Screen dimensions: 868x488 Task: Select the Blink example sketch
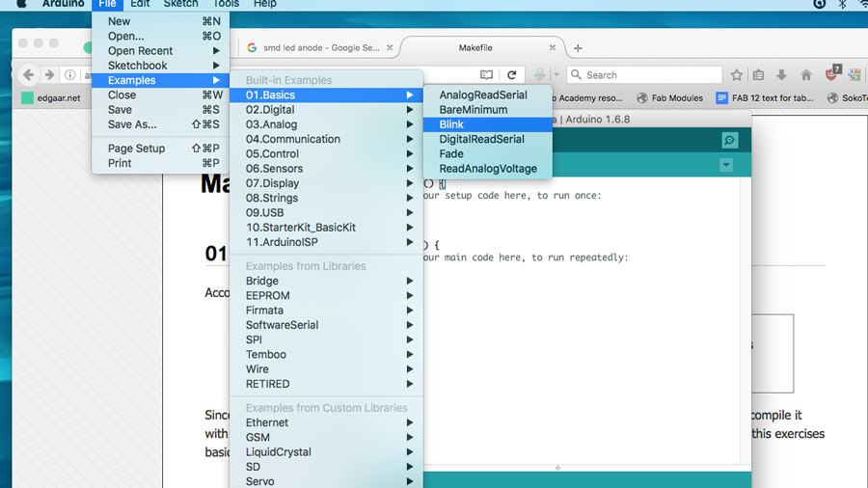tap(488, 124)
